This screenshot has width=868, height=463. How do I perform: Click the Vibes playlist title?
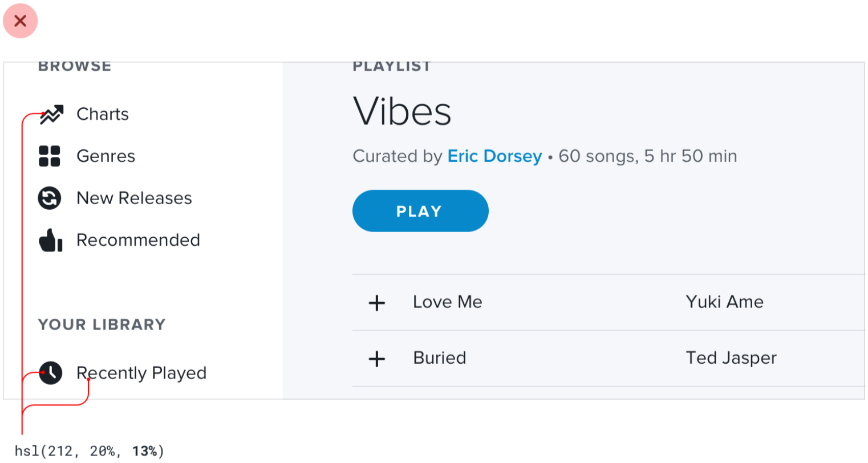402,111
